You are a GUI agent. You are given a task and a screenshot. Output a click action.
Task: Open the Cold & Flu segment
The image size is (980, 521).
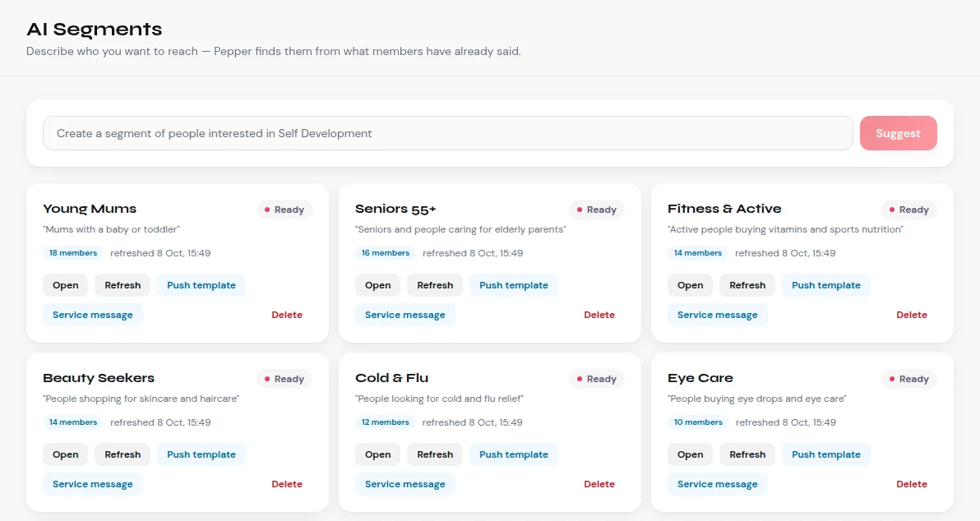tap(378, 454)
